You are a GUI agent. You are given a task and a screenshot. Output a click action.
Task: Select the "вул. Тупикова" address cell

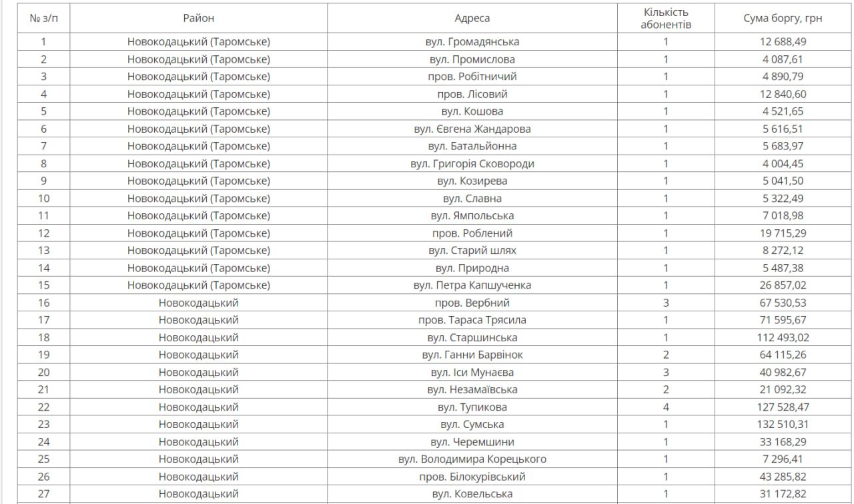click(x=472, y=407)
